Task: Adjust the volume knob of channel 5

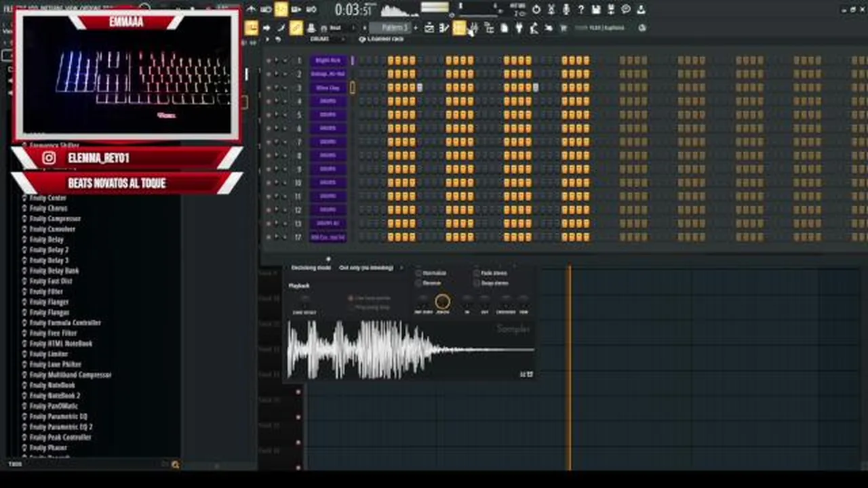Action: coord(285,115)
